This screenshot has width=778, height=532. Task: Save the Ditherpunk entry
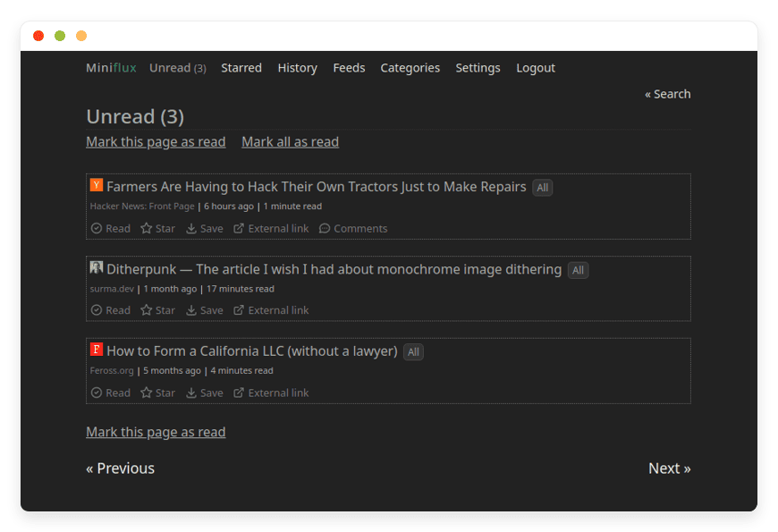coord(205,310)
